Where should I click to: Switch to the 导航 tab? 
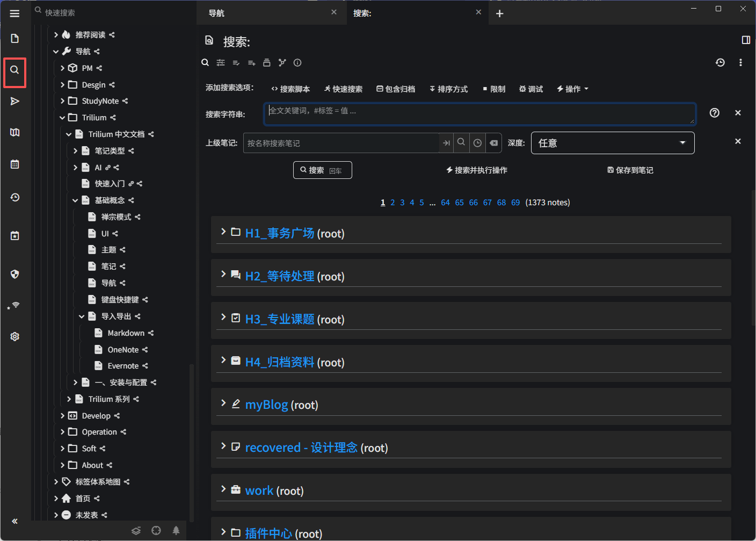(263, 13)
